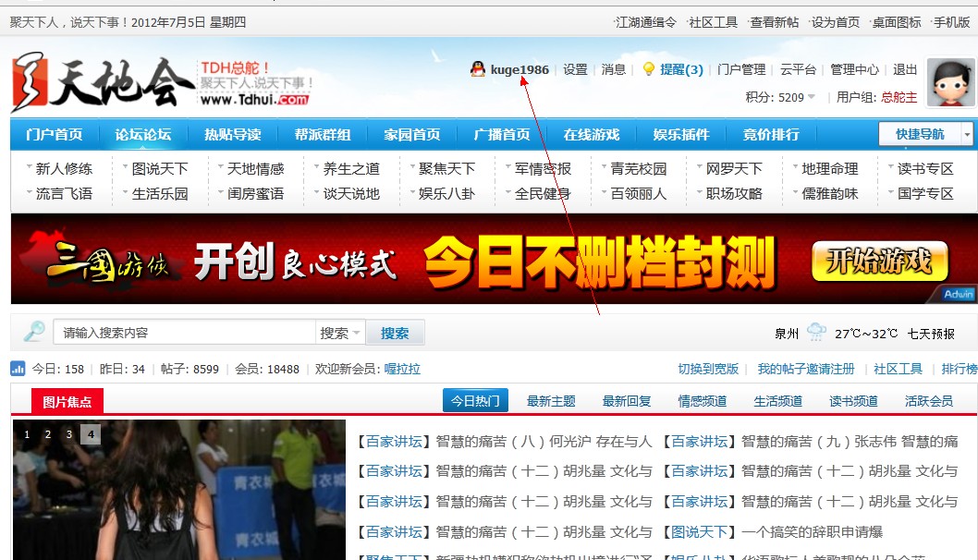This screenshot has width=978, height=560.
Task: Open the 快捷导航 dropdown
Action: (x=925, y=134)
